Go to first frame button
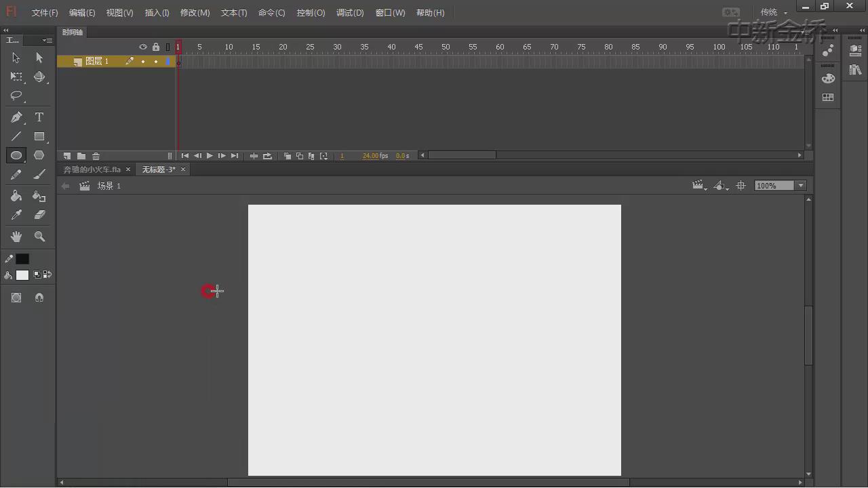Viewport: 868px width, 488px height. pos(185,156)
